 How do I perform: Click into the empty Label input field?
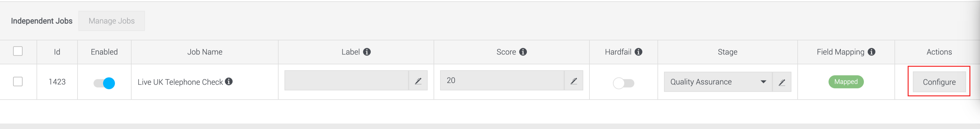pos(347,80)
